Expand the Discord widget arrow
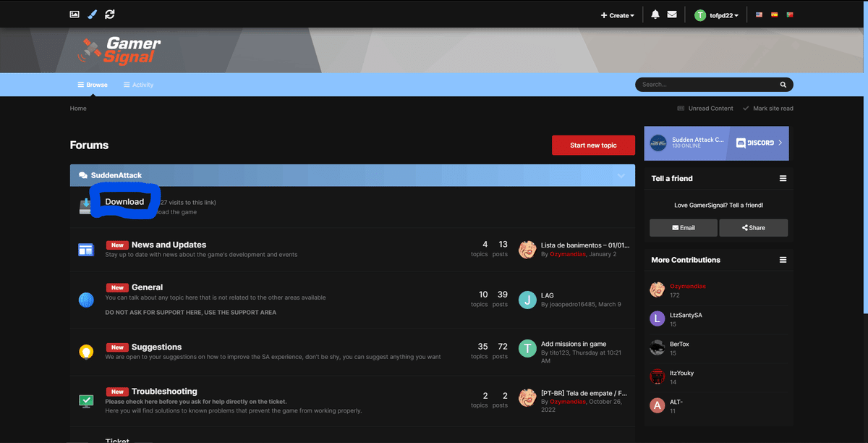Screen dimensions: 868x443 click(x=780, y=143)
